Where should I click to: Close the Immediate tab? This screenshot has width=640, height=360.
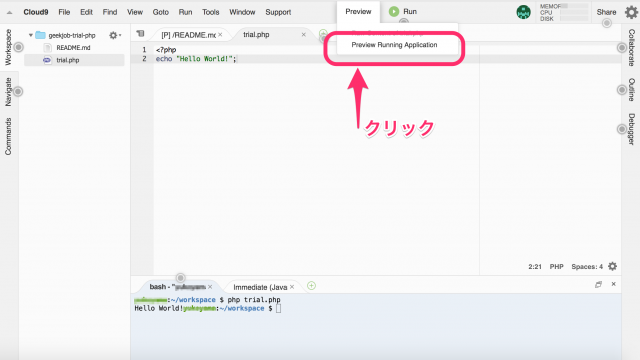[x=292, y=287]
